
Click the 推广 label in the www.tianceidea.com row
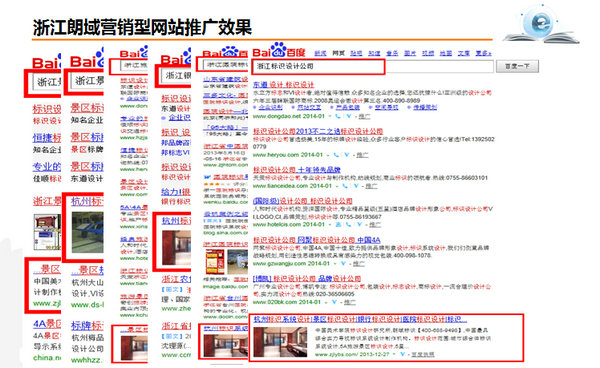click(x=371, y=186)
